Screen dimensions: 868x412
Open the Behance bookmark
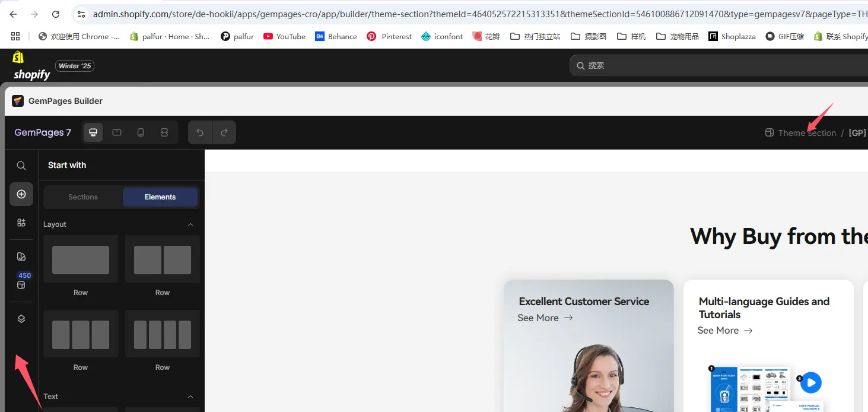336,36
